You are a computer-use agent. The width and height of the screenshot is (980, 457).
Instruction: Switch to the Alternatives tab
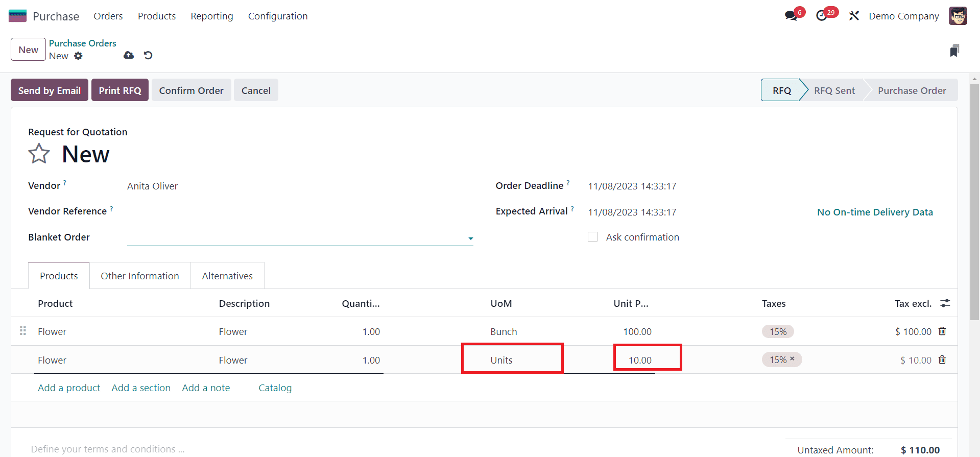(x=227, y=276)
